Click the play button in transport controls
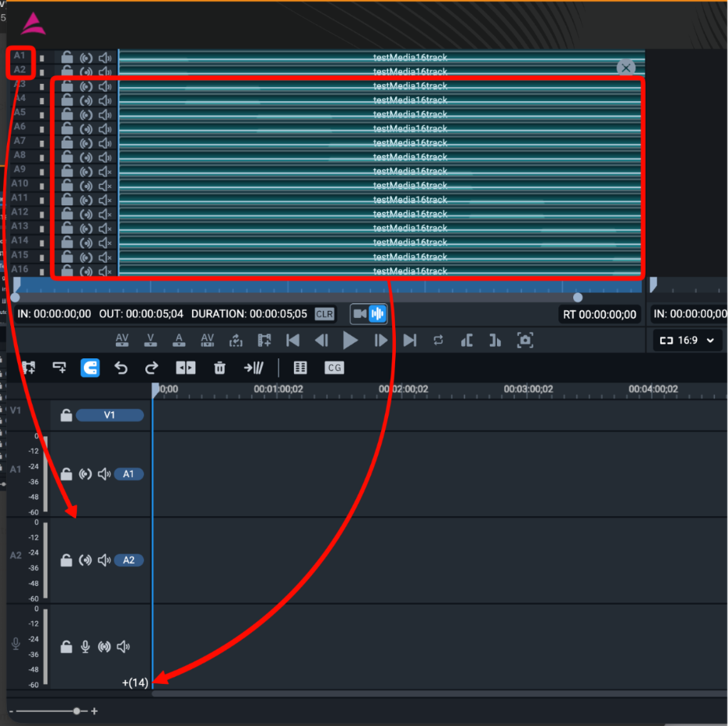 click(350, 340)
